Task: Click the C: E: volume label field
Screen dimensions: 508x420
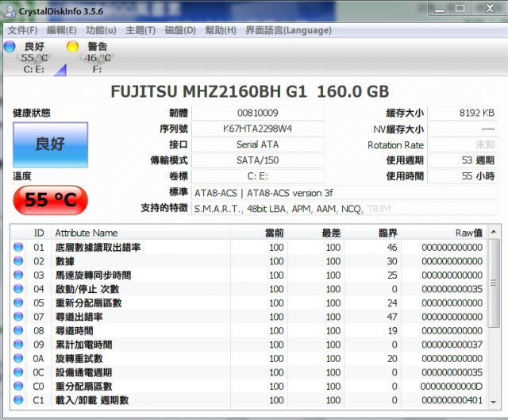Action: (x=258, y=176)
